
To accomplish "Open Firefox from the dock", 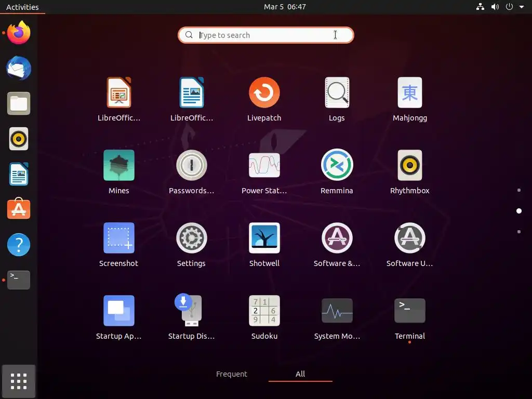I will tap(19, 33).
